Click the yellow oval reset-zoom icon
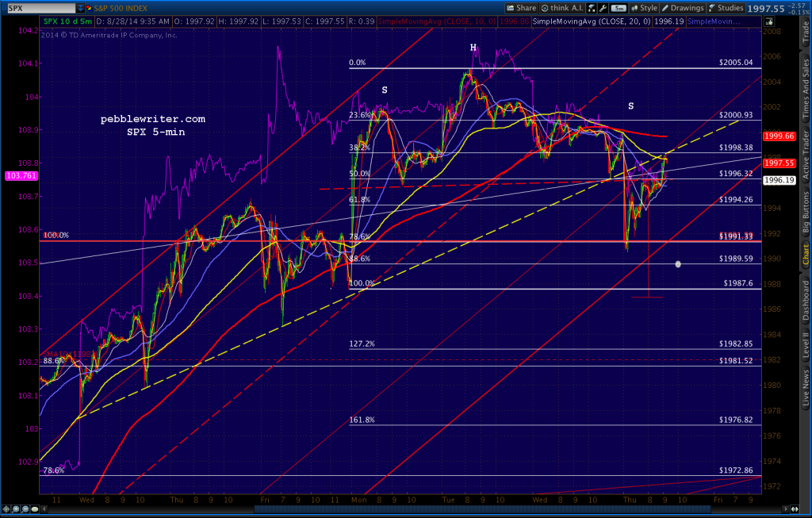 (x=35, y=509)
